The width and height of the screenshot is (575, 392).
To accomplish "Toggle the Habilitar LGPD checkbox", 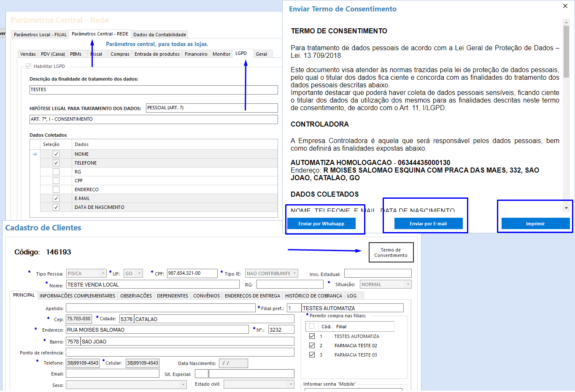I will click(x=29, y=66).
